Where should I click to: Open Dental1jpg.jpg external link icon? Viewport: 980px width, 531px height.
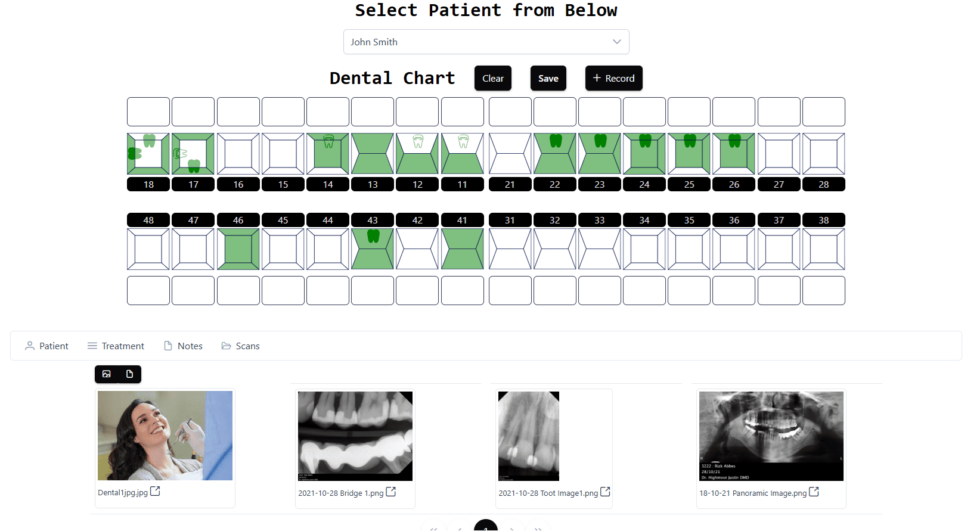click(155, 492)
